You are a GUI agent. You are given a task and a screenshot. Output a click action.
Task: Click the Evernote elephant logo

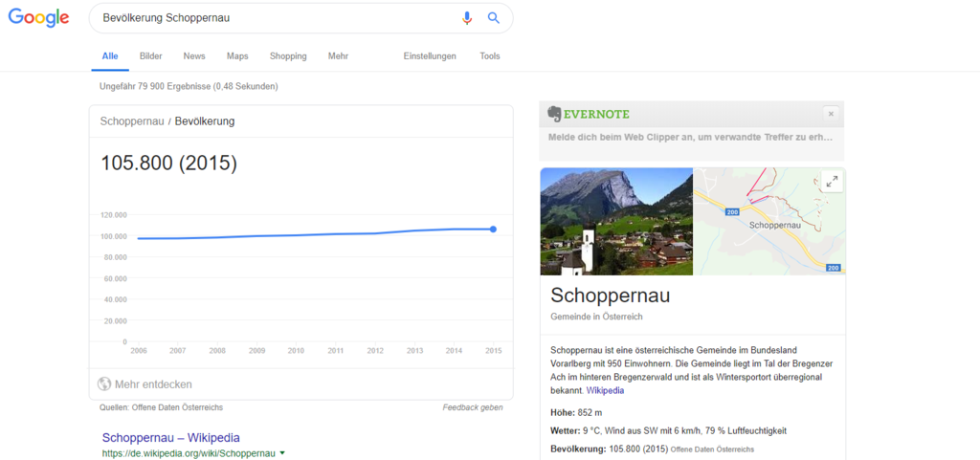click(x=554, y=114)
